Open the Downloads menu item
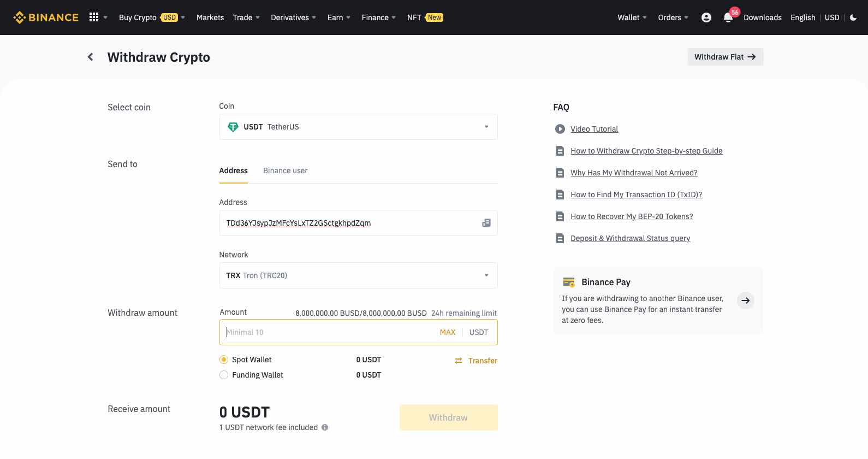Image resolution: width=868 pixels, height=459 pixels. (x=763, y=17)
